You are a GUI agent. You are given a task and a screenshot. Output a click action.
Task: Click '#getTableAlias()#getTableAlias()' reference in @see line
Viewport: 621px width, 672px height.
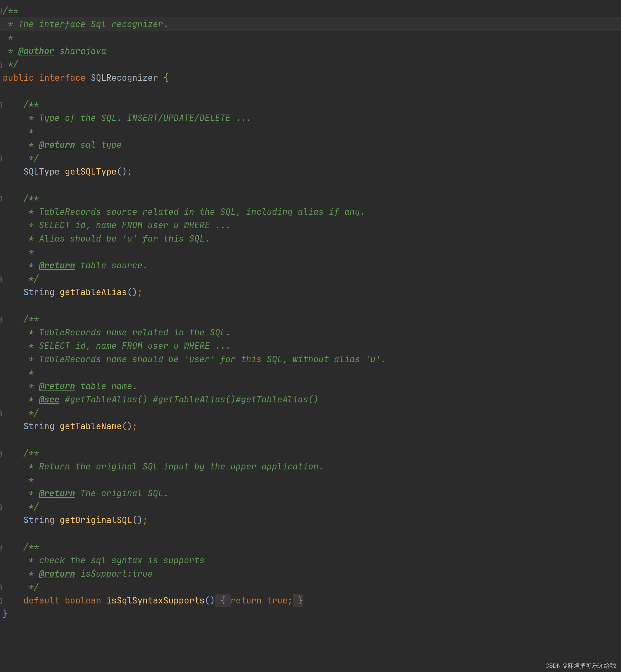[x=235, y=400]
